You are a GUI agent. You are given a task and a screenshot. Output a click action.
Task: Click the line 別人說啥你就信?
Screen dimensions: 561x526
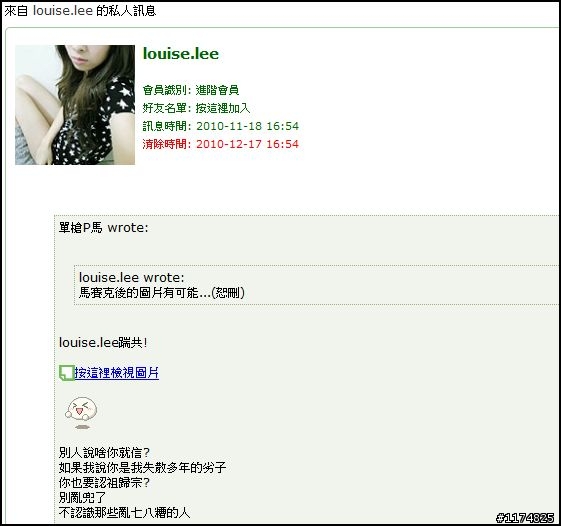click(x=104, y=453)
